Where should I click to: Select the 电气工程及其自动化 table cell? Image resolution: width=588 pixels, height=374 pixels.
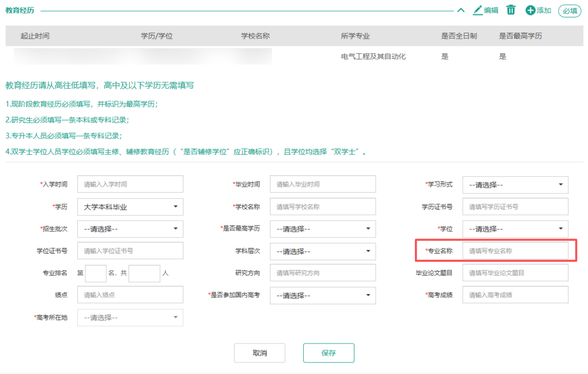373,56
